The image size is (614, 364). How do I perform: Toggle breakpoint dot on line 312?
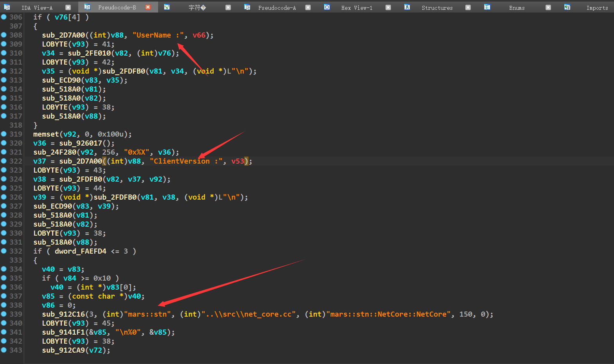tap(4, 71)
